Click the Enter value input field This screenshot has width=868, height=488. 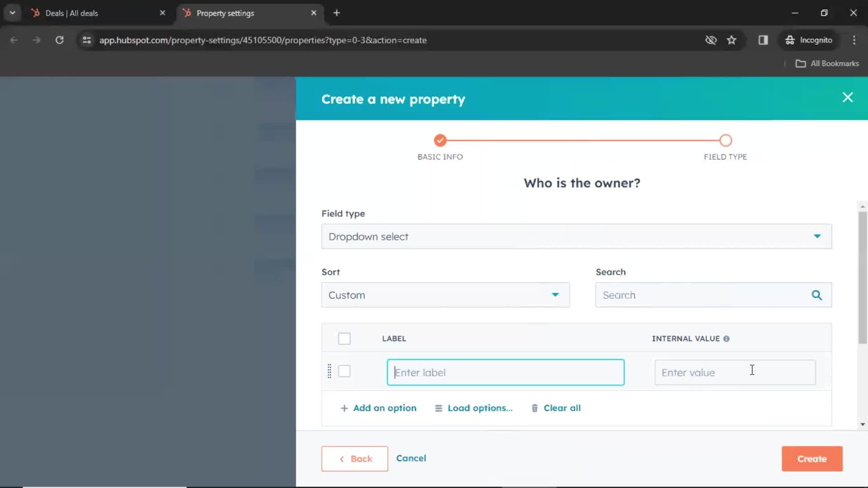(x=735, y=372)
